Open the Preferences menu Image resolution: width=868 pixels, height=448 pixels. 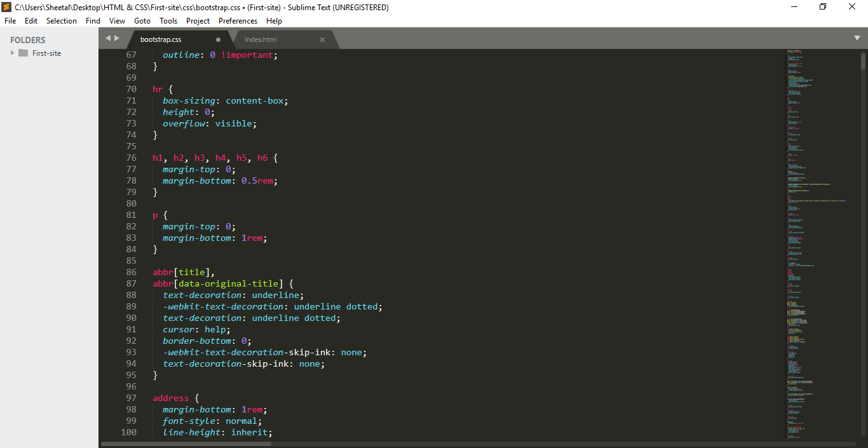(238, 21)
